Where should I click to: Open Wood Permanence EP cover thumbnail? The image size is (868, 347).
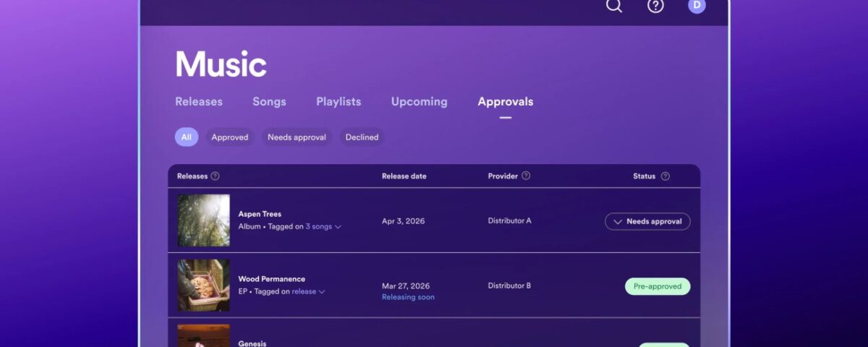[x=203, y=286]
